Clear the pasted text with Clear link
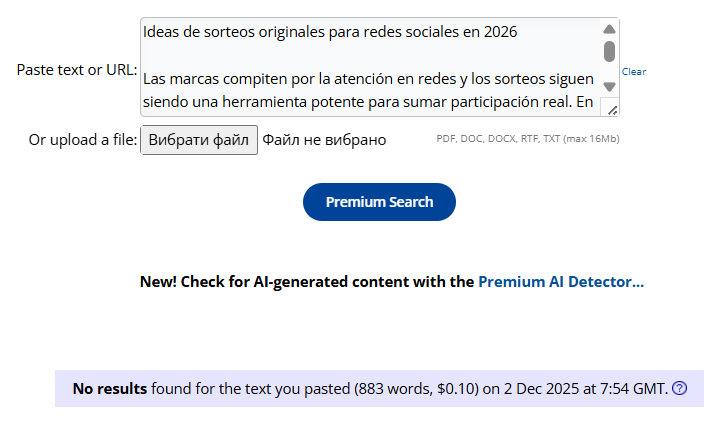The width and height of the screenshot is (728, 425). (634, 72)
